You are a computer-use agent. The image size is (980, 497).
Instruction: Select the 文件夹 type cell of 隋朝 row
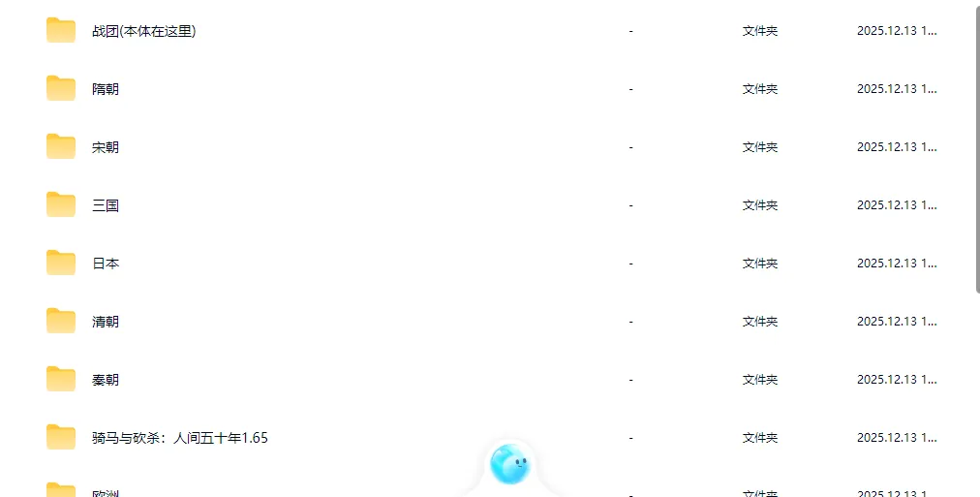(x=760, y=89)
